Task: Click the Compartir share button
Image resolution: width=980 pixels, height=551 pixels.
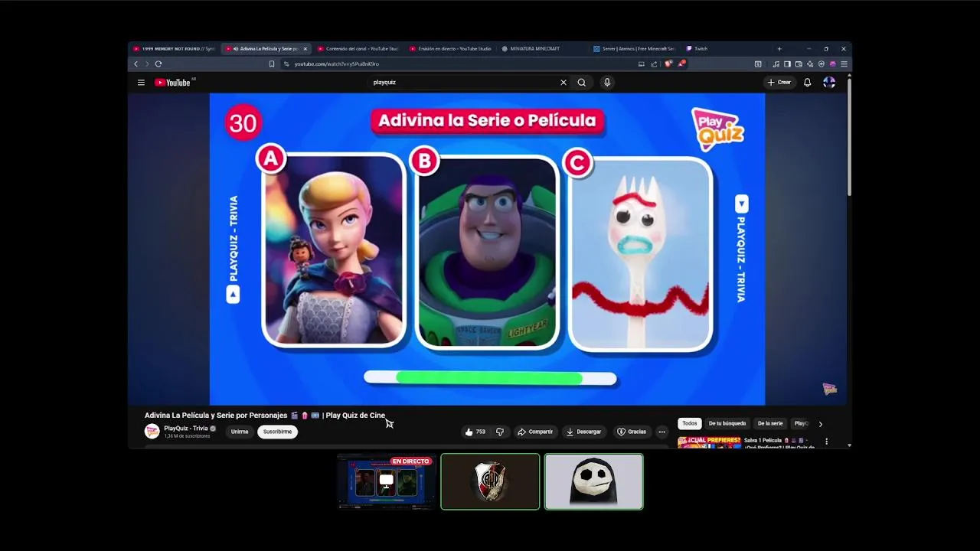Action: pyautogui.click(x=535, y=432)
